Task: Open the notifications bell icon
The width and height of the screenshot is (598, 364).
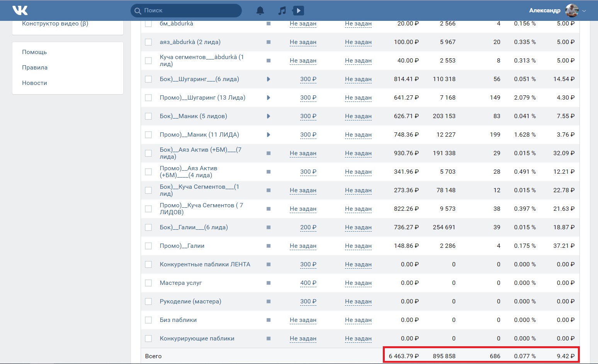Action: pos(260,10)
